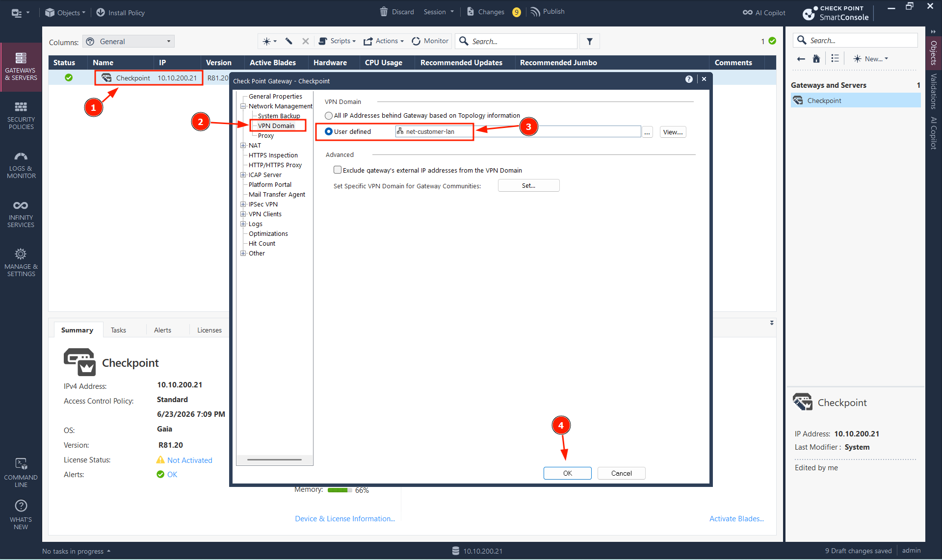The height and width of the screenshot is (560, 942).
Task: Open the Columns General dropdown
Action: [129, 42]
